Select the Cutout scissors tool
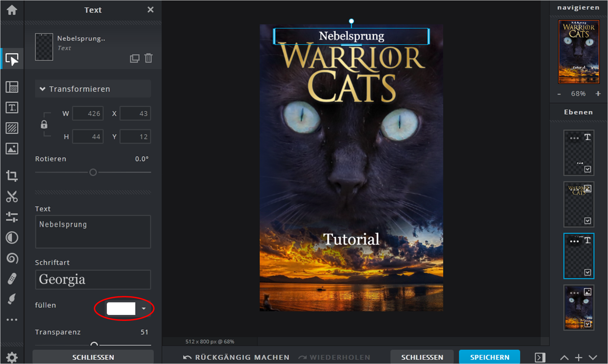Image resolution: width=608 pixels, height=364 pixels. [x=12, y=196]
